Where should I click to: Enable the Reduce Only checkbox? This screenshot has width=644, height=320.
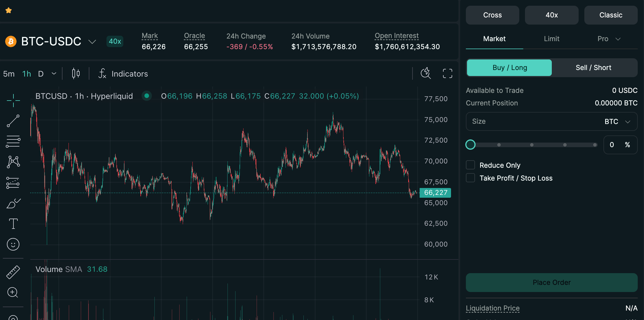click(470, 165)
